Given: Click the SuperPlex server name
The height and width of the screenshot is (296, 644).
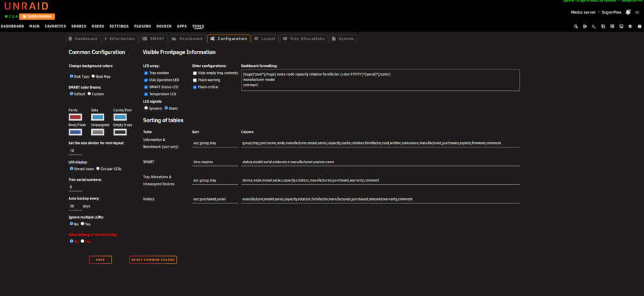Looking at the screenshot, I should (612, 12).
